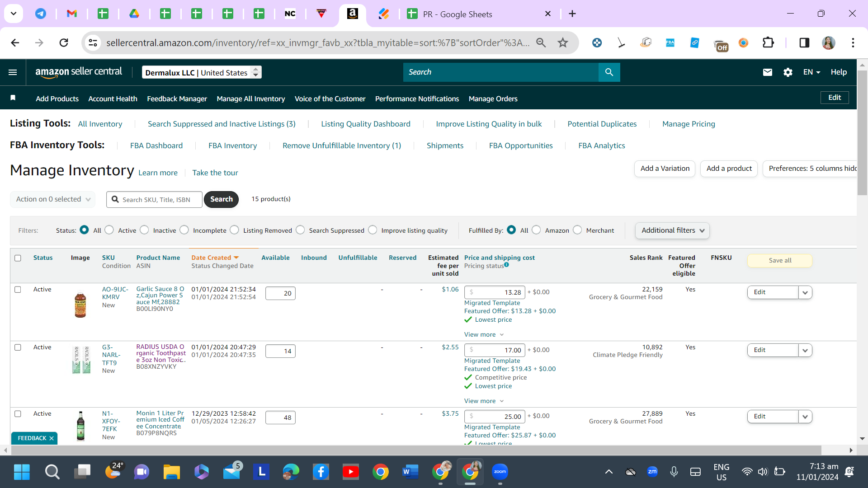Open Feedback Manager
This screenshot has width=868, height=488.
(x=177, y=99)
